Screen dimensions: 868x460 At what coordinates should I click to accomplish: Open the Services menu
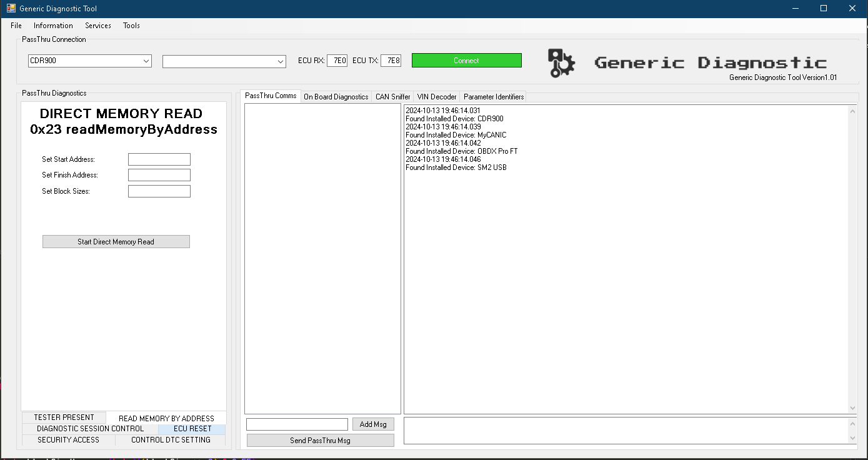[x=98, y=26]
